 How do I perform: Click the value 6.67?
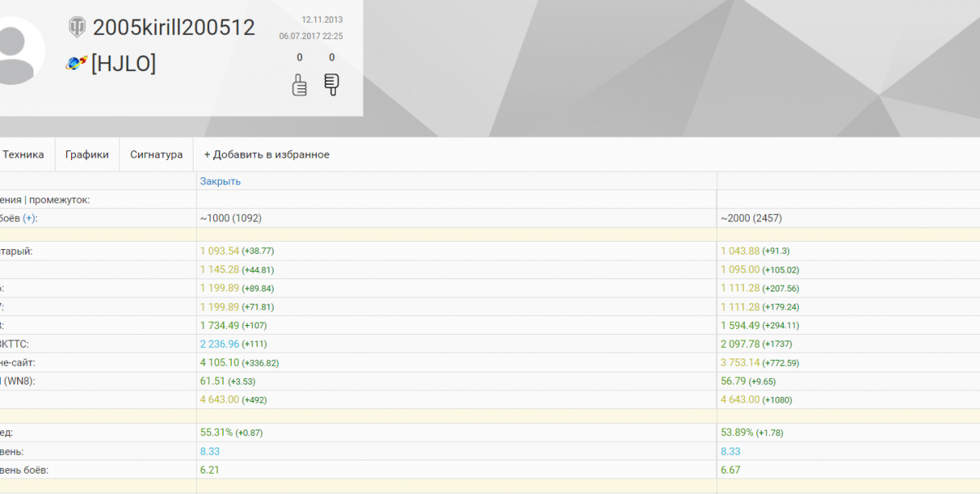tap(731, 470)
